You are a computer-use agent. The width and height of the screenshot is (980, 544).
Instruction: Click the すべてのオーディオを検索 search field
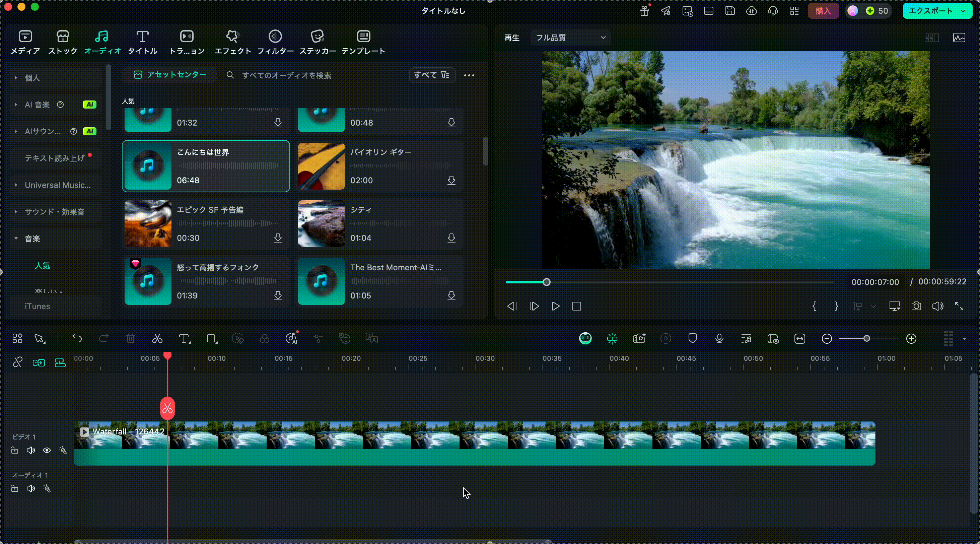click(286, 75)
